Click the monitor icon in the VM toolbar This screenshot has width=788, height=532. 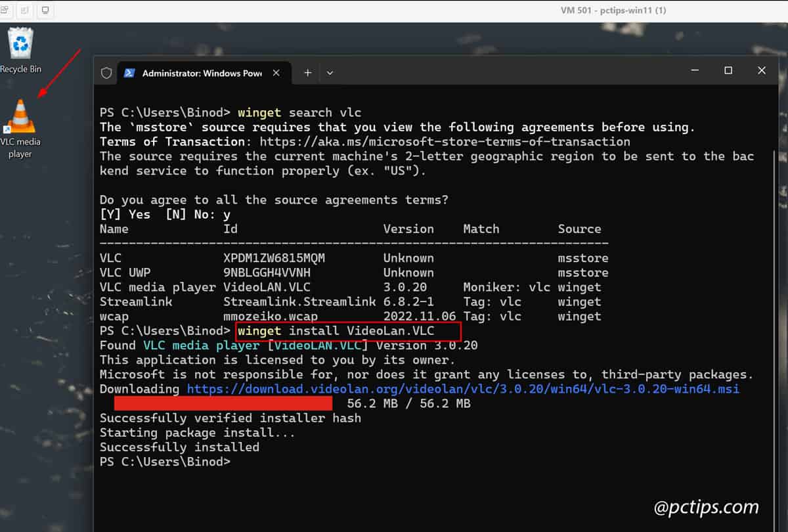click(45, 11)
